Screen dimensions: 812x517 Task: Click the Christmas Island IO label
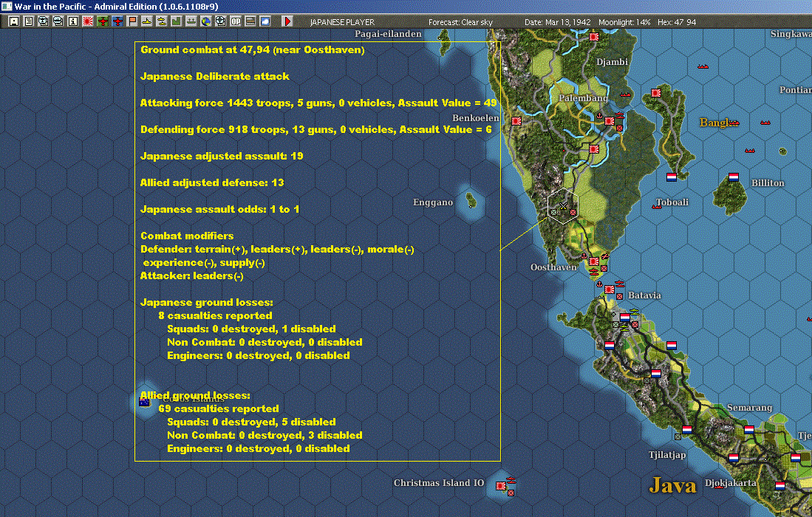tap(439, 482)
